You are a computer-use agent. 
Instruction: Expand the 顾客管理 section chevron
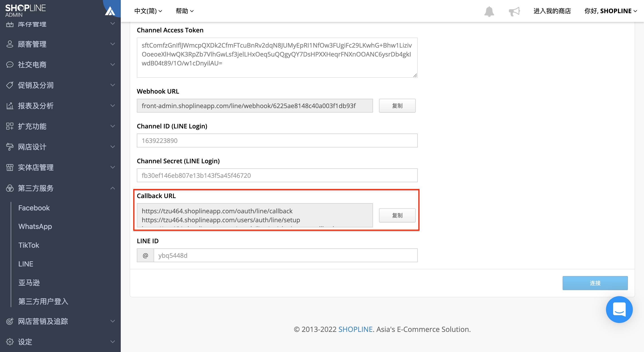point(113,44)
